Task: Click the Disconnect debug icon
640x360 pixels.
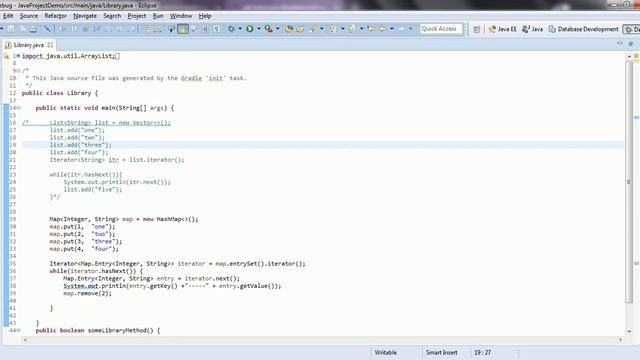Action: 96,29
